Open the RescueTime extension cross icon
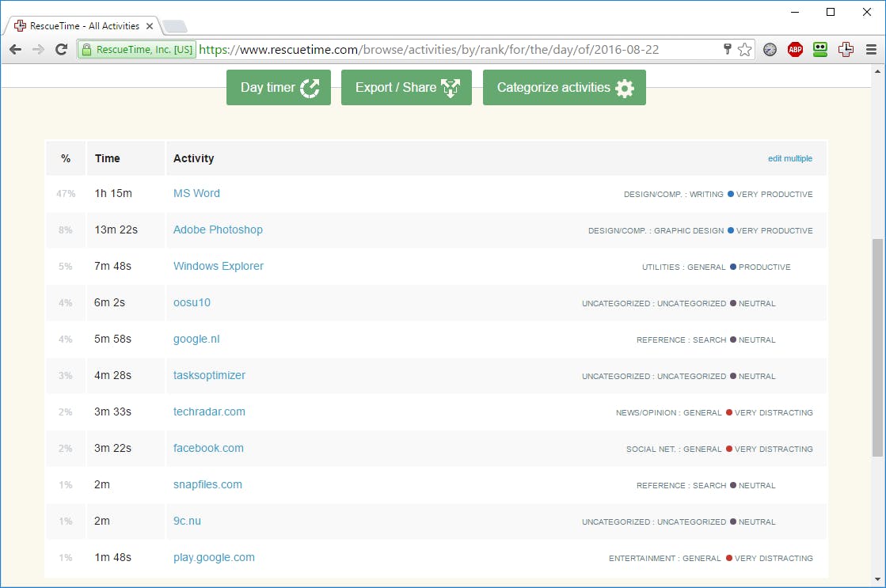This screenshot has height=588, width=886. click(x=846, y=50)
